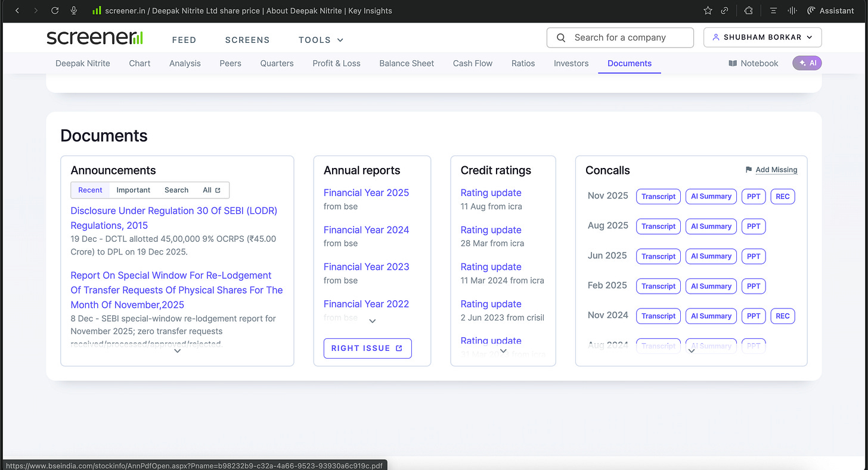Open Nov 2025 concall PPT
Screen dimensions: 868x470
(754, 197)
